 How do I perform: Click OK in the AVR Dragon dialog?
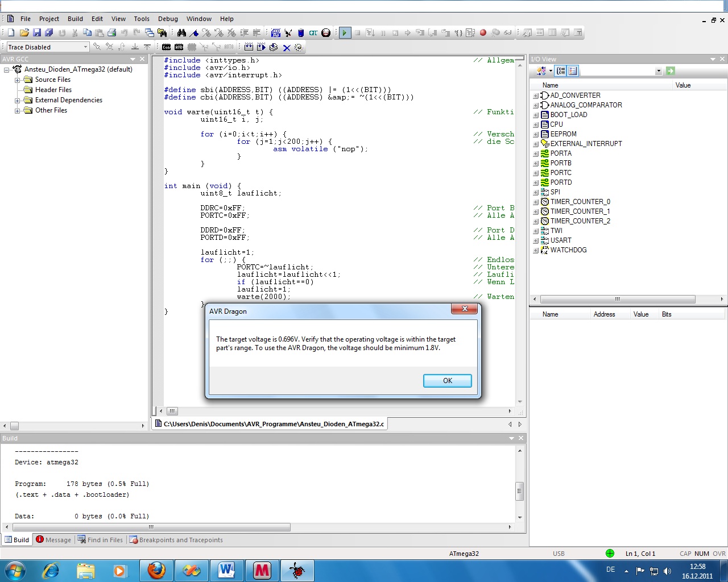click(448, 381)
